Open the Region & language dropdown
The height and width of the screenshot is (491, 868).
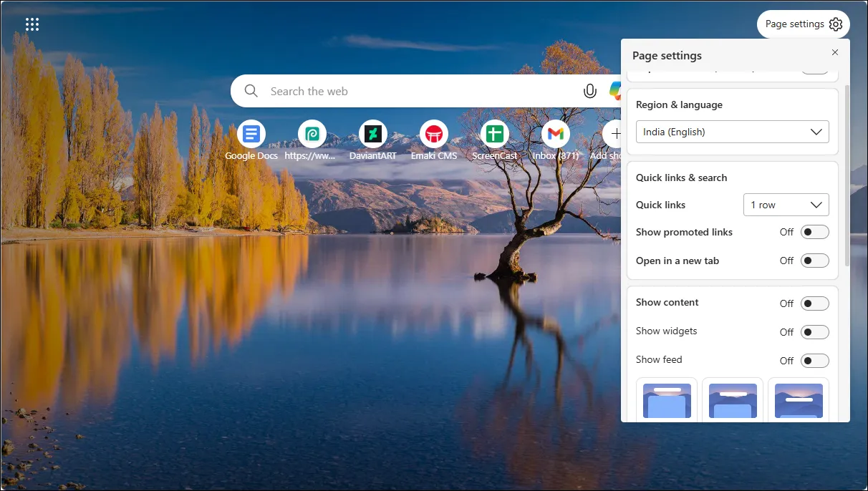tap(732, 132)
